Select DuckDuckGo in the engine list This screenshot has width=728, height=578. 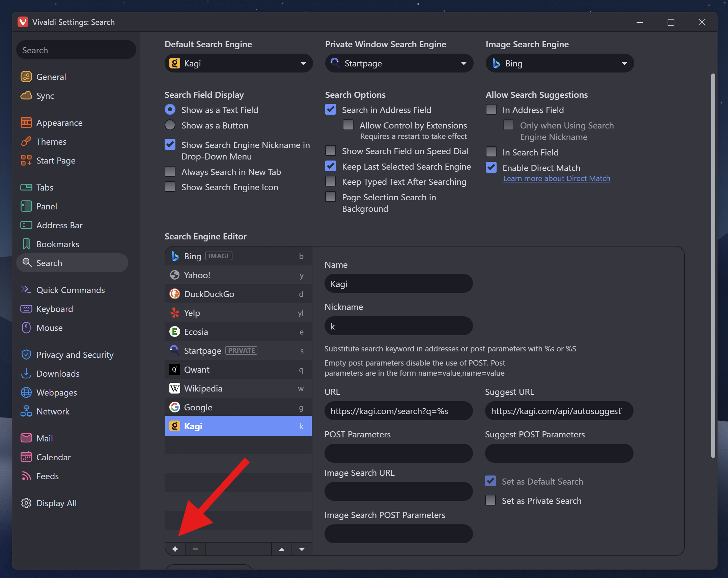pos(239,294)
